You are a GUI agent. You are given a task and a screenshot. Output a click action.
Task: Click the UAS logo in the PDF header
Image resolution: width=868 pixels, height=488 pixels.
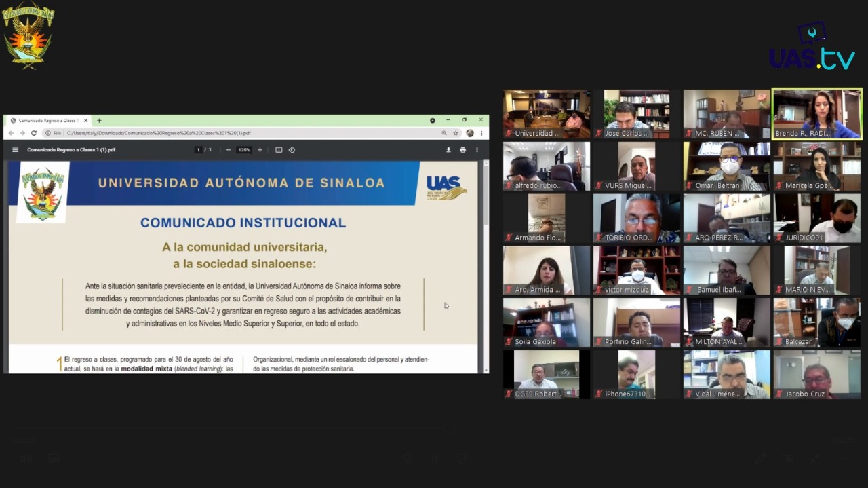(446, 188)
